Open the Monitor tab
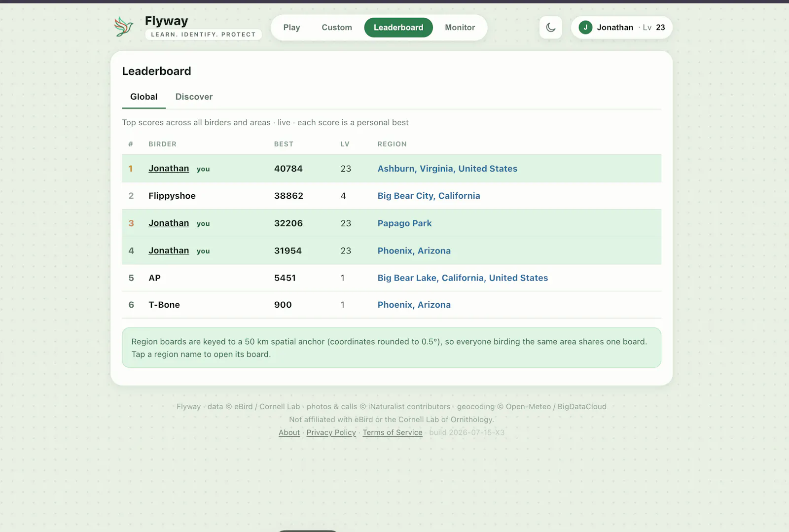Image resolution: width=789 pixels, height=532 pixels. click(x=460, y=28)
